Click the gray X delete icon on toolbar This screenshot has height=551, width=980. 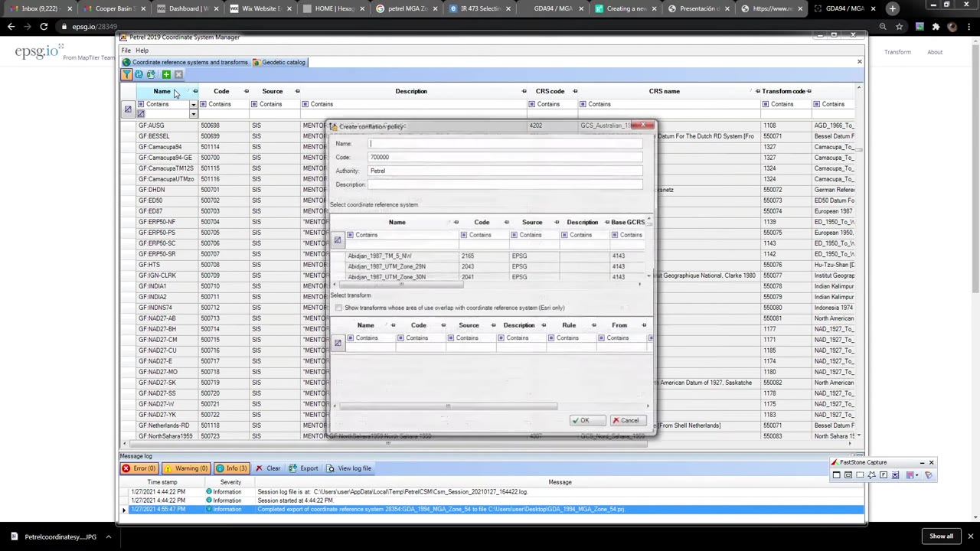point(178,73)
